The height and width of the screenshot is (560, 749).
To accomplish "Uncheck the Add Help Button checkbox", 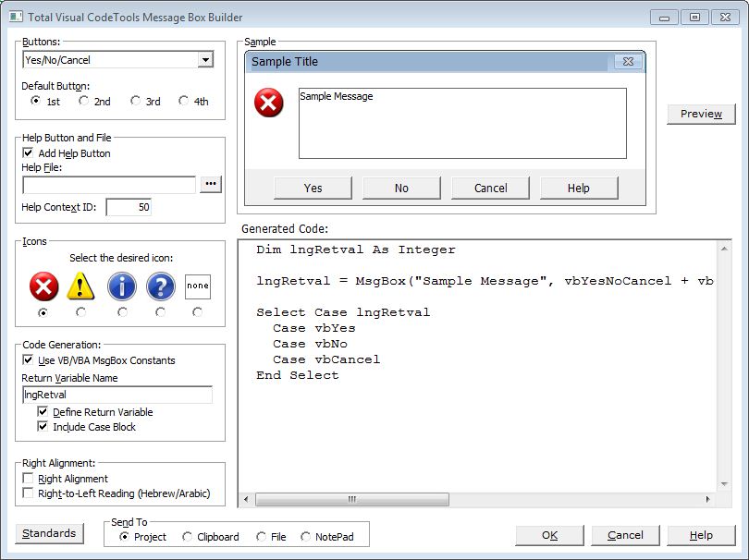I will click(x=29, y=153).
